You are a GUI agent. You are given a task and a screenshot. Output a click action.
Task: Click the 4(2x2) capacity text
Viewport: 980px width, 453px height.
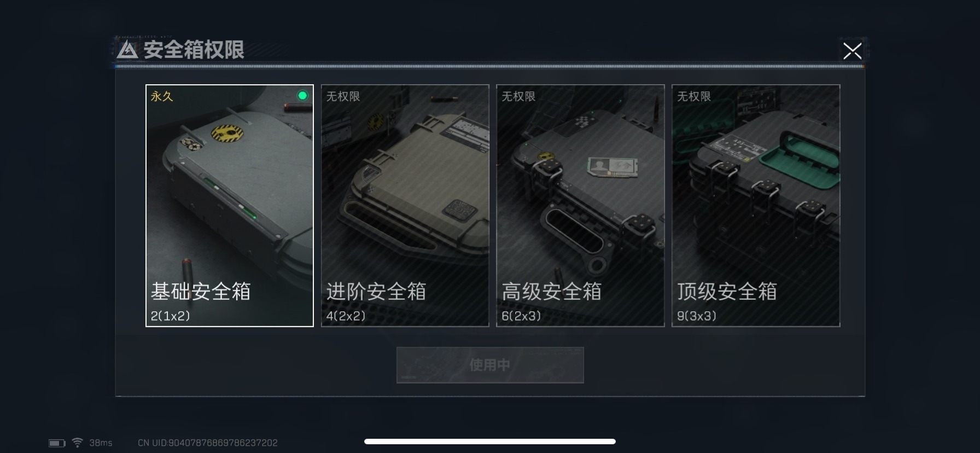pyautogui.click(x=346, y=316)
